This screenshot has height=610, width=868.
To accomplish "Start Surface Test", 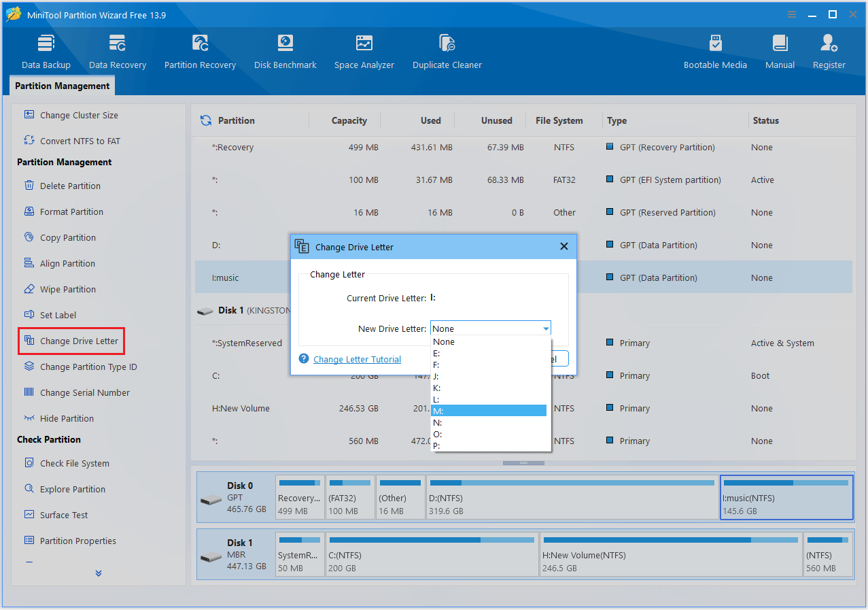I will tap(56, 515).
